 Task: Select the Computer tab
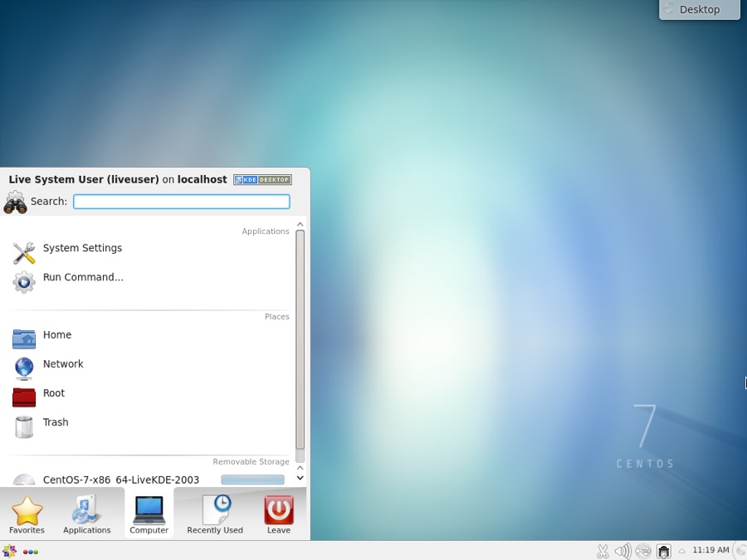pos(149,514)
